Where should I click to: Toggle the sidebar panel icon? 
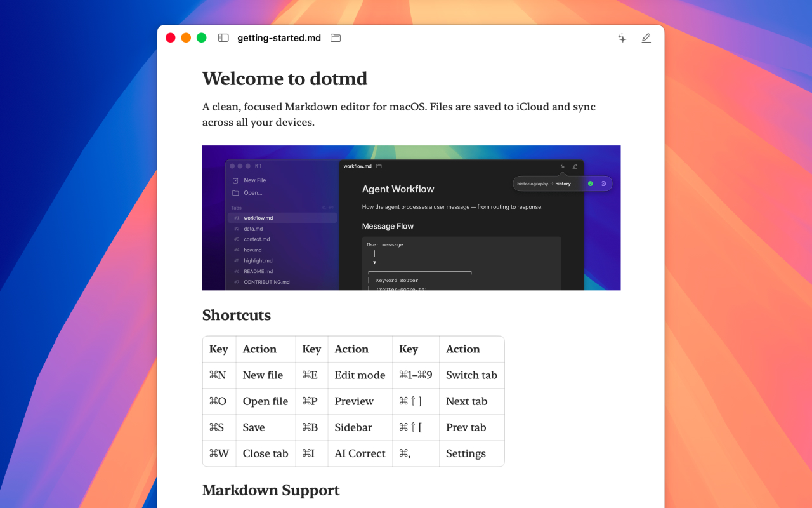223,38
